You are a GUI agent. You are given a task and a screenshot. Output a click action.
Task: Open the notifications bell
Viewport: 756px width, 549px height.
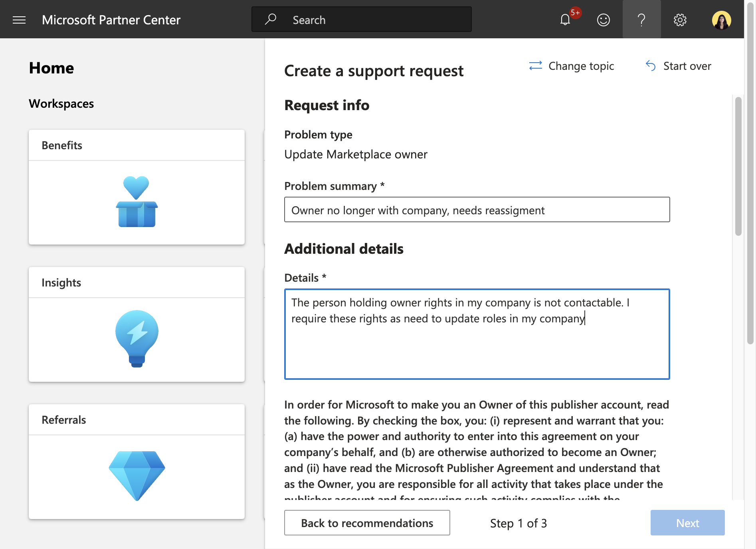(565, 20)
